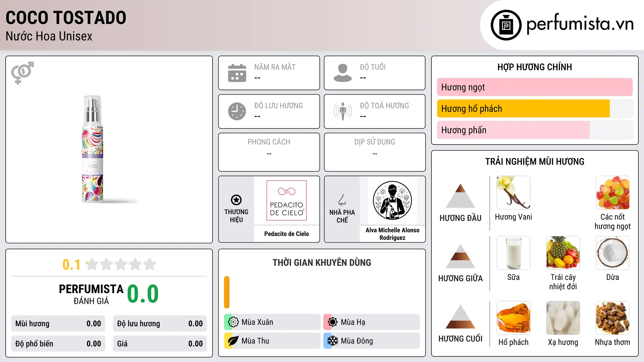Click the Độ phổ biến score row
The height and width of the screenshot is (362, 644).
click(58, 344)
